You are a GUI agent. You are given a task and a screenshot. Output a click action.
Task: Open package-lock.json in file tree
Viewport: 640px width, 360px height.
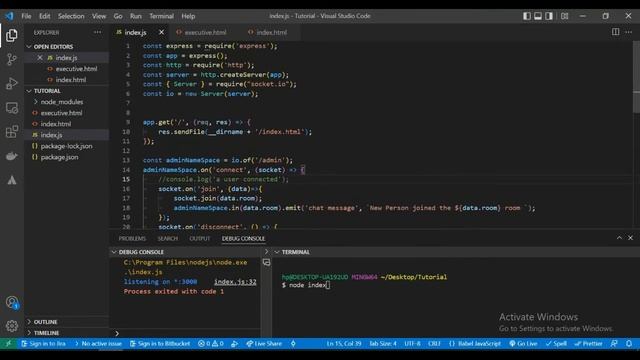(x=66, y=146)
